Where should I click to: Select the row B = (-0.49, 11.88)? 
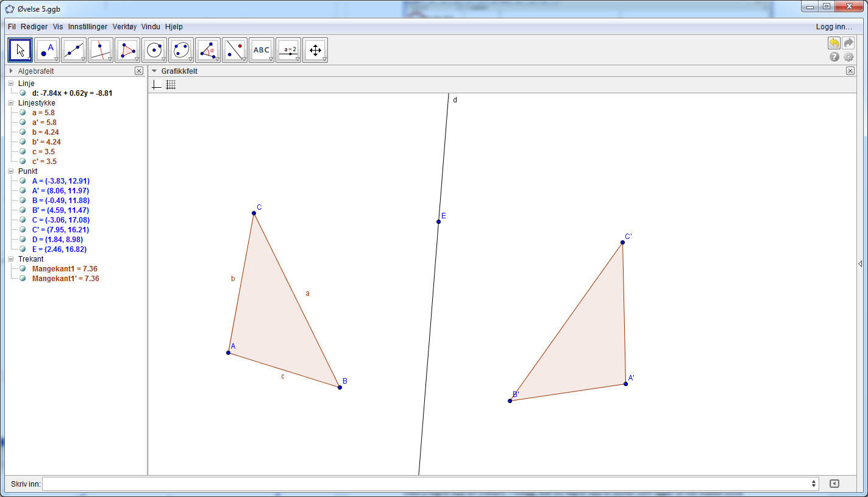coord(61,201)
